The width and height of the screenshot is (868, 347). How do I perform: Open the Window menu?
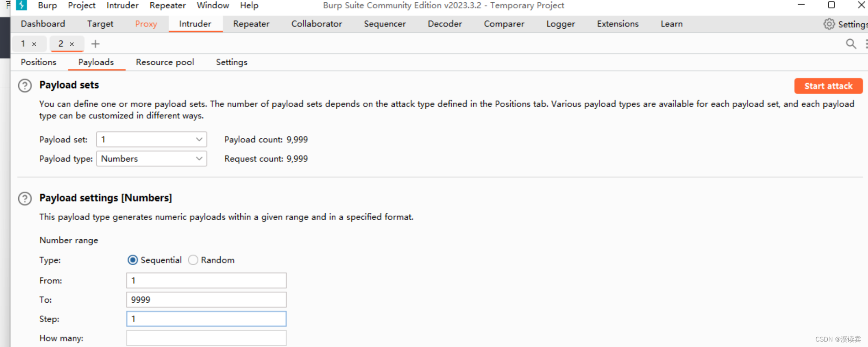click(x=213, y=5)
